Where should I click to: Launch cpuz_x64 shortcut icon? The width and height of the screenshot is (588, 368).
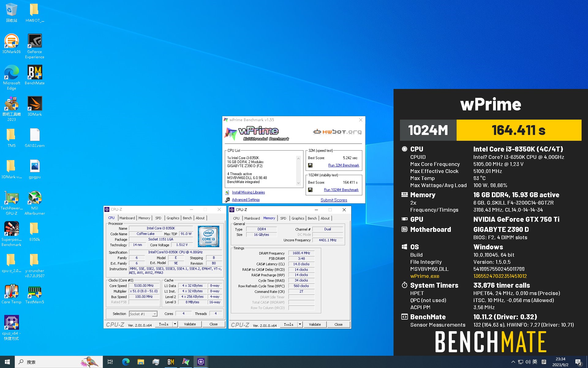(x=12, y=328)
